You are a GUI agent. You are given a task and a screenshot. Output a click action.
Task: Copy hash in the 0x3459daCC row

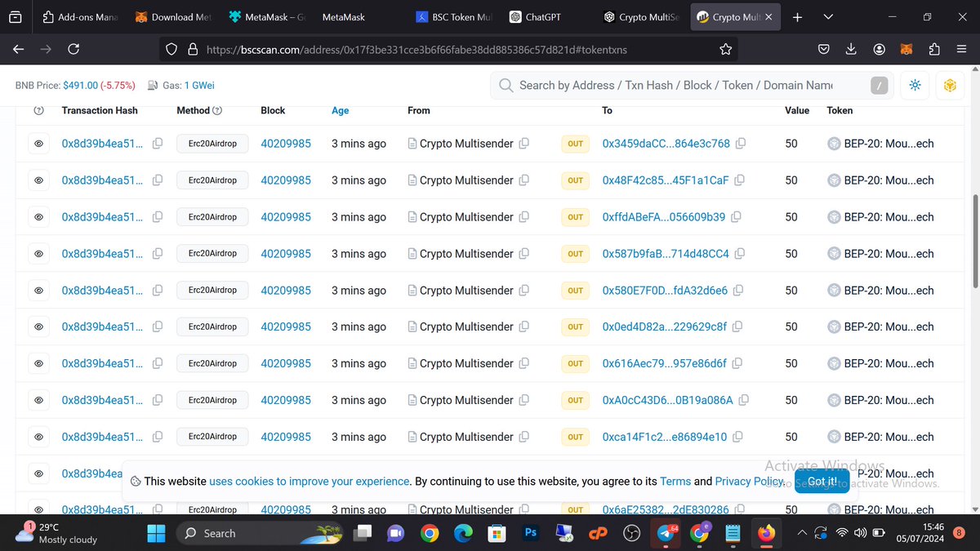[x=158, y=144]
